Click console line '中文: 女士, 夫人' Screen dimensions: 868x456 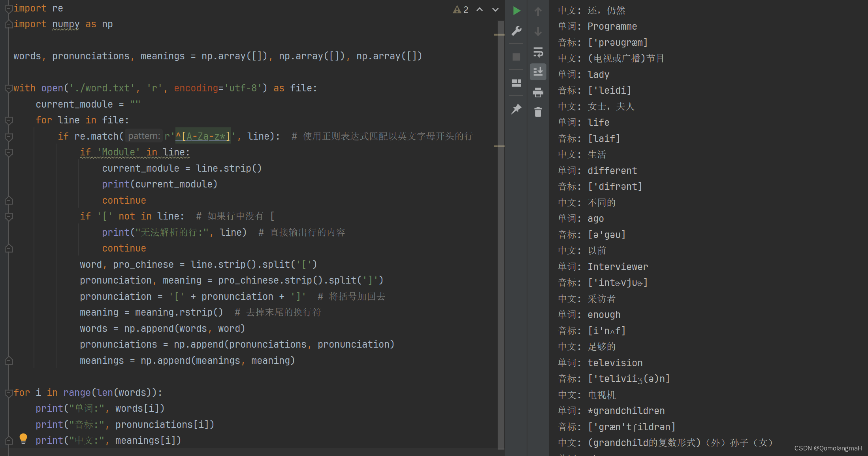596,107
